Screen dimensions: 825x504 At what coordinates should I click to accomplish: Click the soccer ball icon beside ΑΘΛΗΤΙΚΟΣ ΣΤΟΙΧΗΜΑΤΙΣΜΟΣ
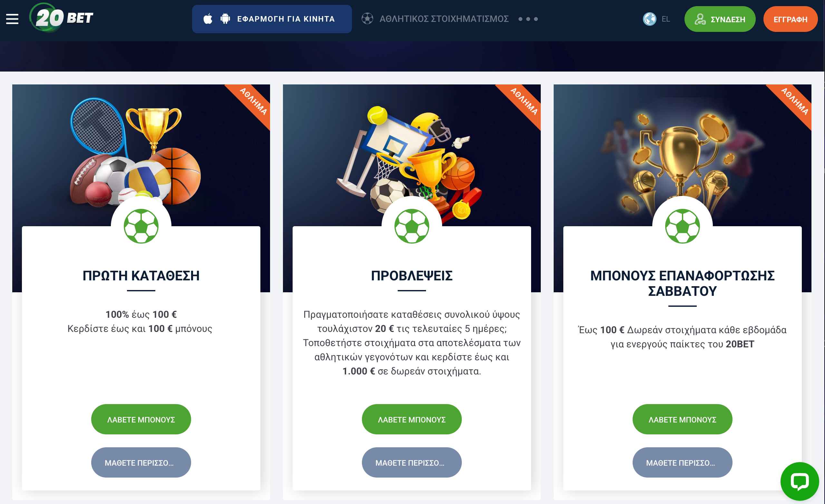[367, 19]
